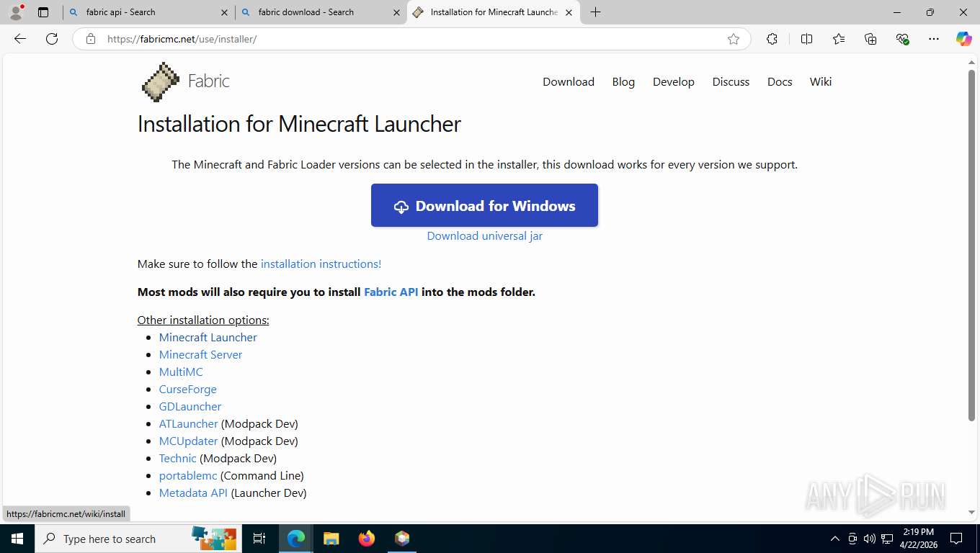Image resolution: width=980 pixels, height=553 pixels.
Task: Open File Explorer from the taskbar
Action: click(331, 539)
